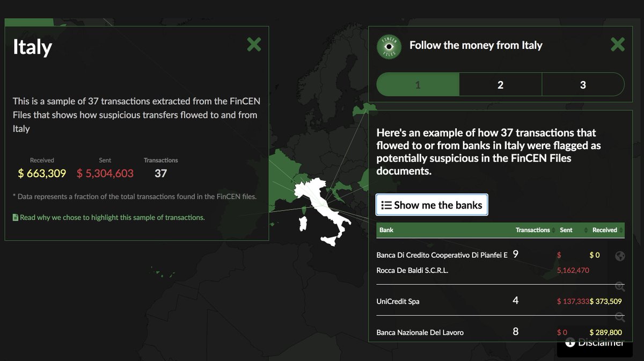Screen dimensions: 644x361
Task: Sort table by Received column arrows
Action: pos(620,230)
